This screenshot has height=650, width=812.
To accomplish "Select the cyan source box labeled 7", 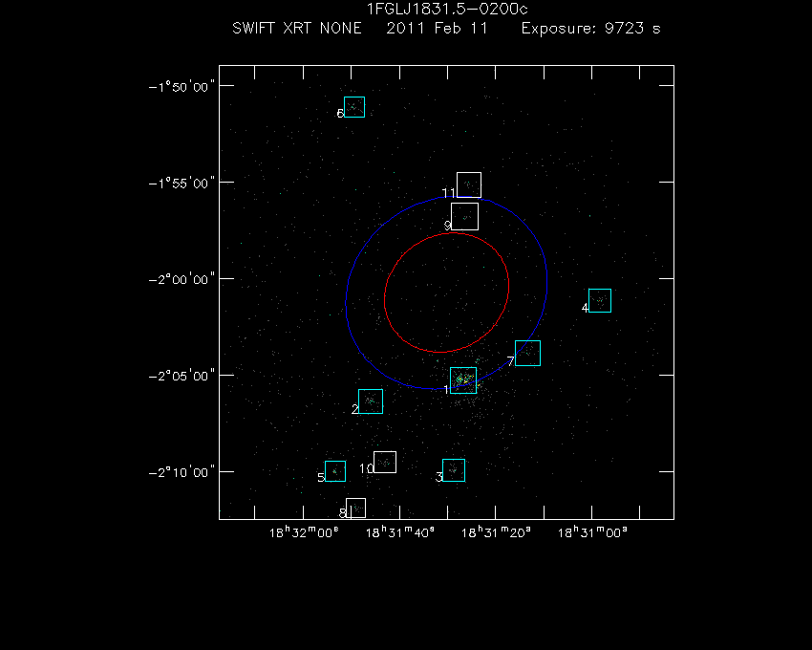I will click(x=527, y=353).
